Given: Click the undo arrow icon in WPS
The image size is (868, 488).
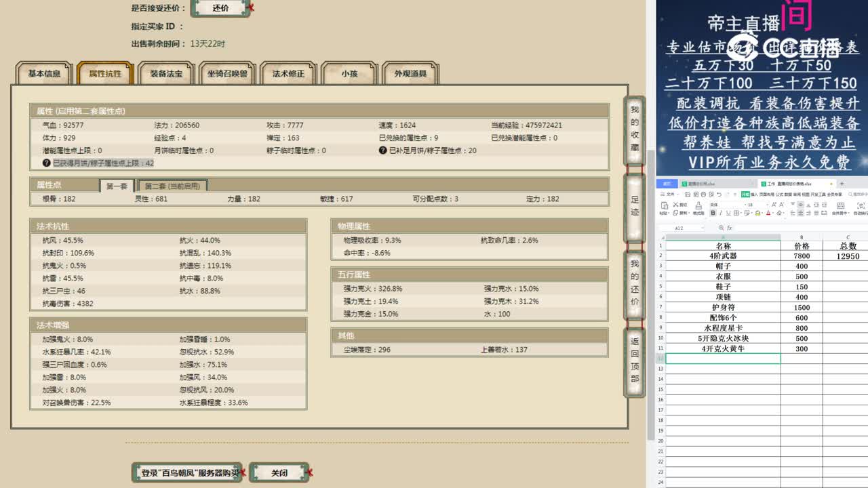Looking at the screenshot, I should coord(718,195).
